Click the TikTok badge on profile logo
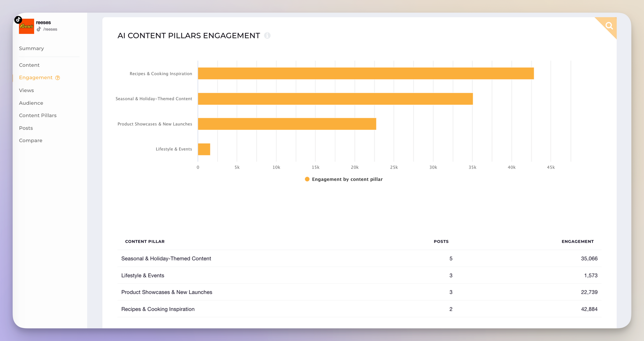 pyautogui.click(x=18, y=20)
